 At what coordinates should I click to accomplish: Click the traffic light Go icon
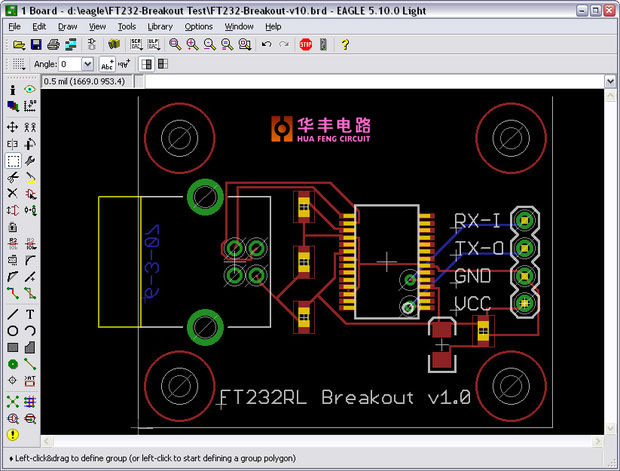click(x=323, y=44)
